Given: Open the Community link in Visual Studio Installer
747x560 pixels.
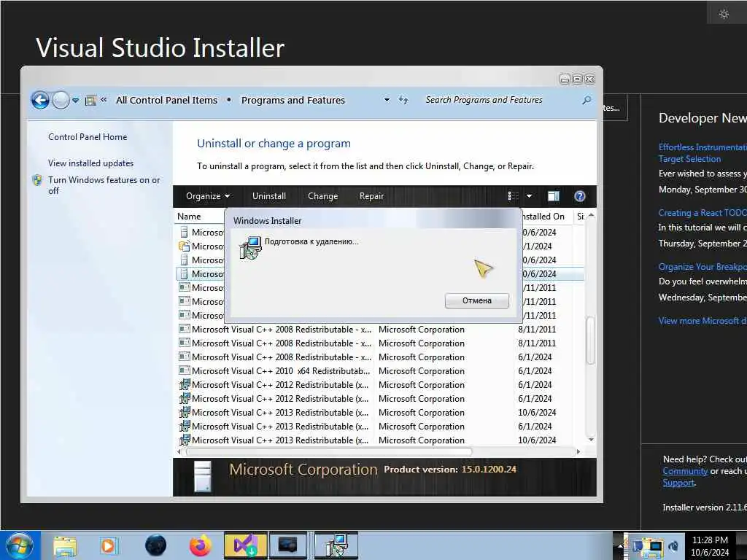Looking at the screenshot, I should [x=685, y=471].
